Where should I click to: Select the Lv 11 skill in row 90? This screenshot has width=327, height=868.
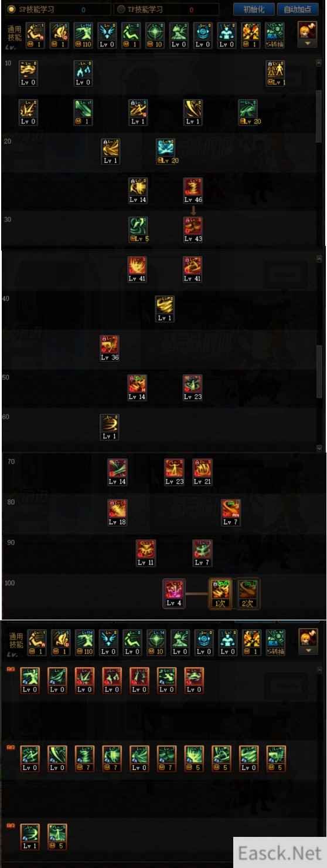pos(146,553)
